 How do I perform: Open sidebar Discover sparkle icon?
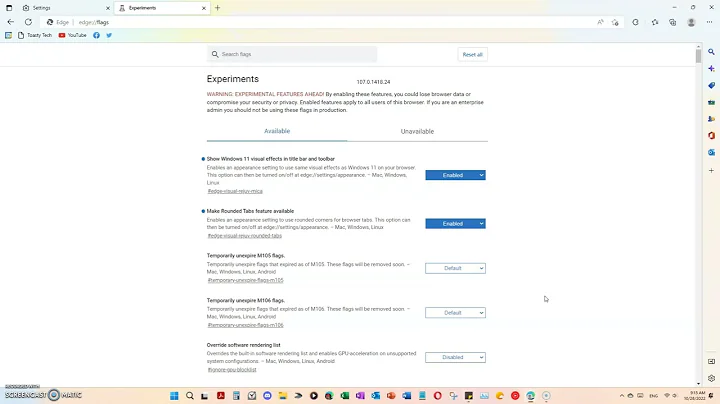[x=711, y=68]
